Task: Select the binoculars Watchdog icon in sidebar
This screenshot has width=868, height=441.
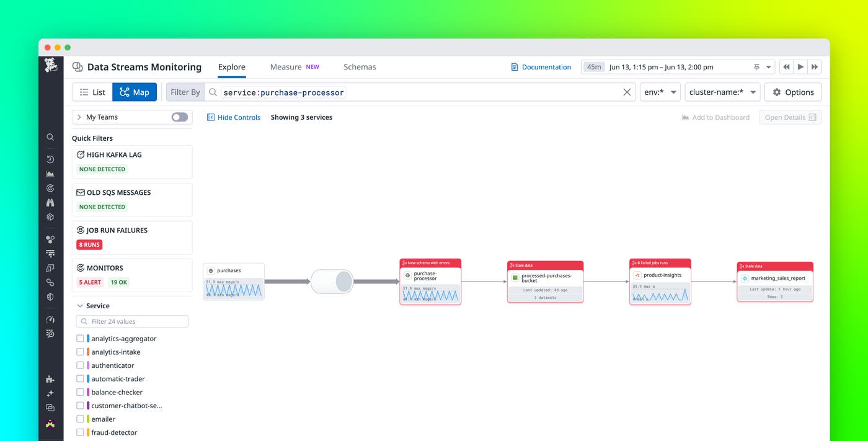Action: click(50, 203)
